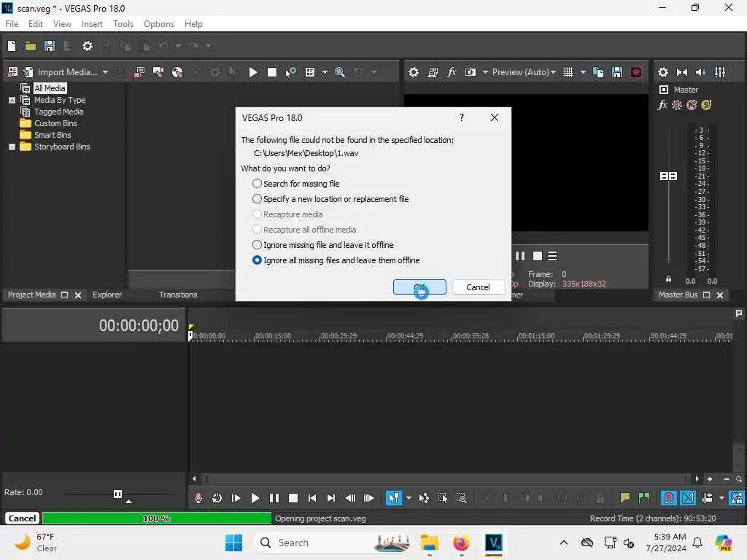
Task: Toggle split screen view icon
Action: [471, 72]
